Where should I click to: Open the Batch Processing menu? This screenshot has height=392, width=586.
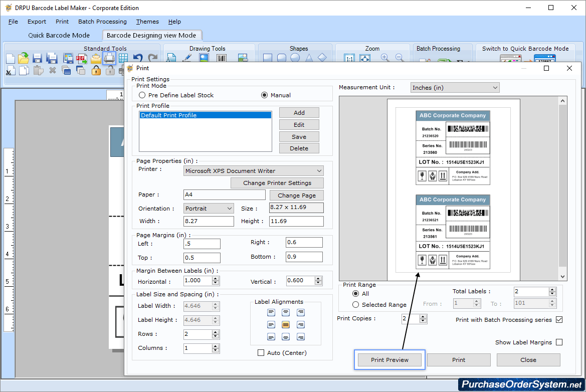pyautogui.click(x=102, y=22)
